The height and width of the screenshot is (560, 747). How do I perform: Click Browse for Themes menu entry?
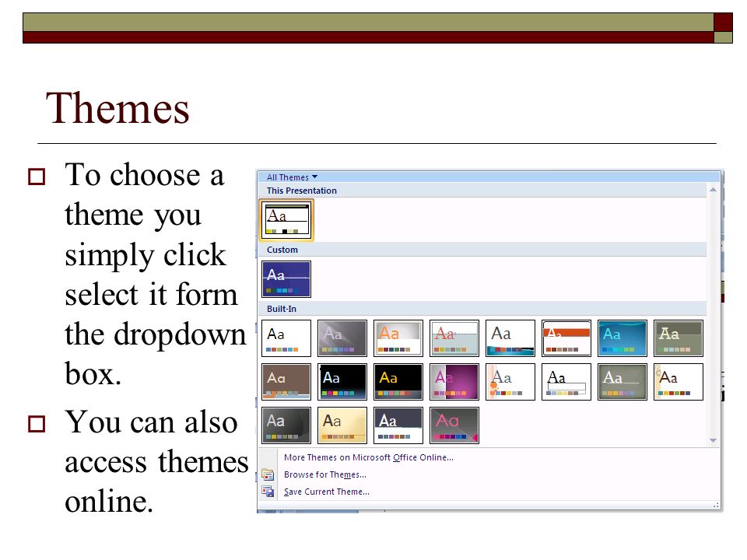tap(325, 474)
